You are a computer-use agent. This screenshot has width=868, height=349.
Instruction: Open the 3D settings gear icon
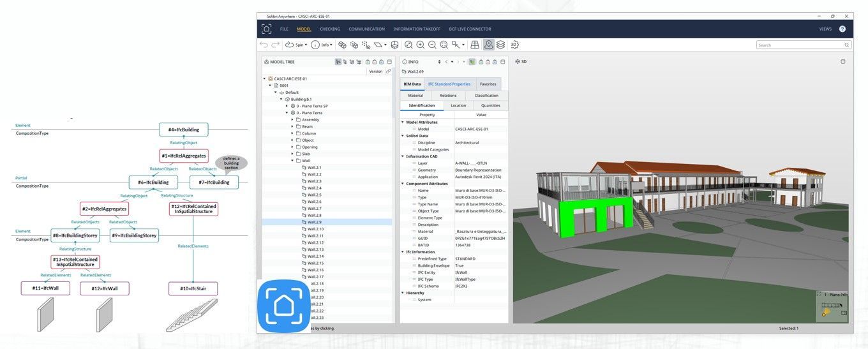click(x=514, y=45)
